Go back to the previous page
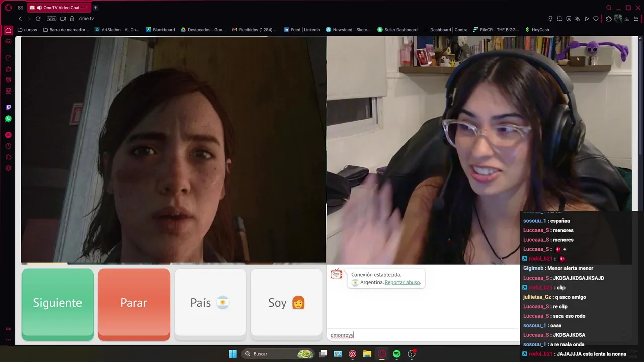The image size is (644, 362). click(20, 19)
